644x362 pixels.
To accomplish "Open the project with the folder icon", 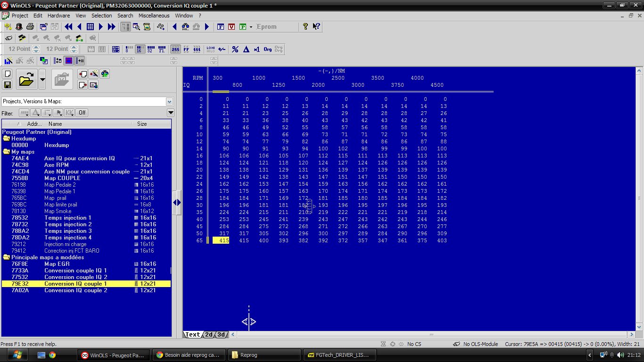I will tap(27, 79).
